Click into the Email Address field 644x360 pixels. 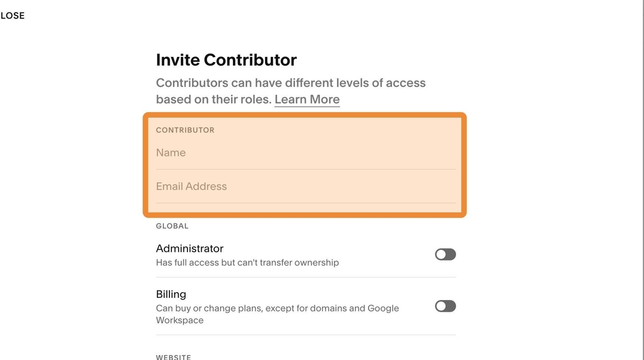[305, 186]
